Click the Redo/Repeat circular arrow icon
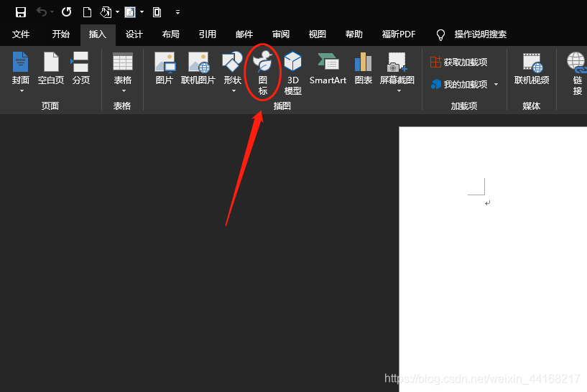Viewport: 587px width, 392px height. pyautogui.click(x=66, y=12)
